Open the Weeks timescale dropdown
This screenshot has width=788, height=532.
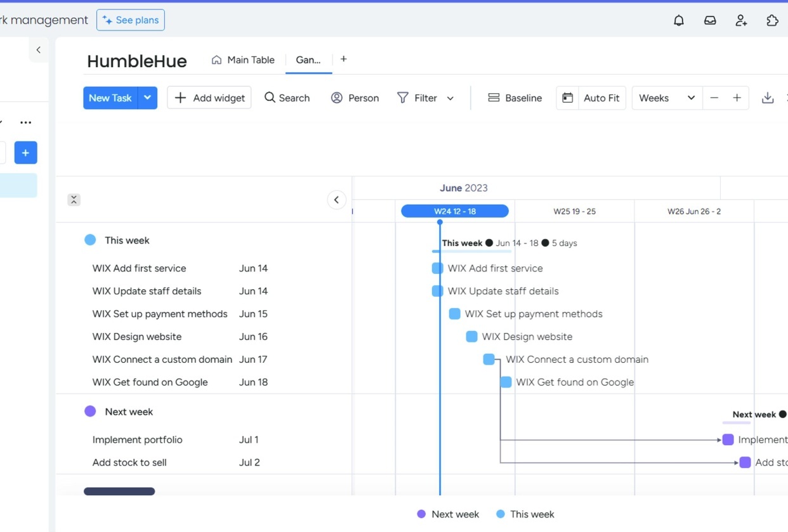[667, 98]
